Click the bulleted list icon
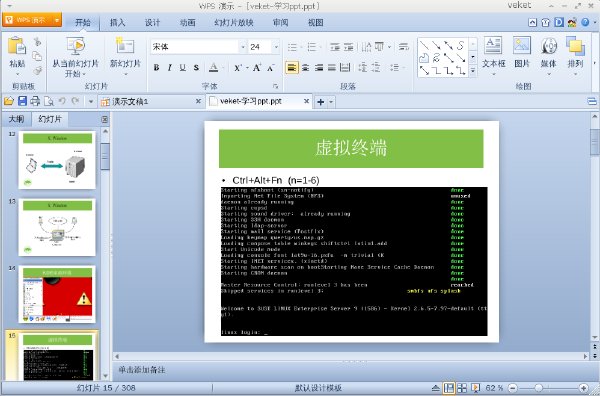The image size is (600, 396). click(x=292, y=47)
